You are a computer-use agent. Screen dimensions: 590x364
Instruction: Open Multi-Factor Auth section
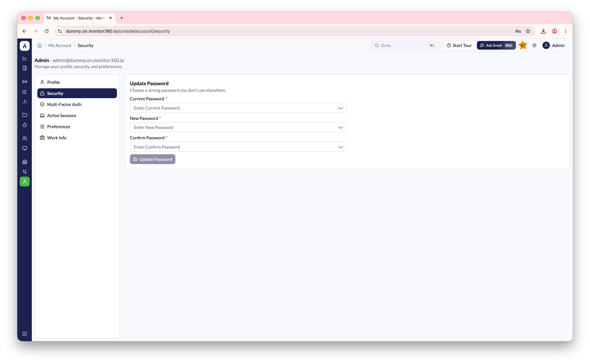[77, 104]
